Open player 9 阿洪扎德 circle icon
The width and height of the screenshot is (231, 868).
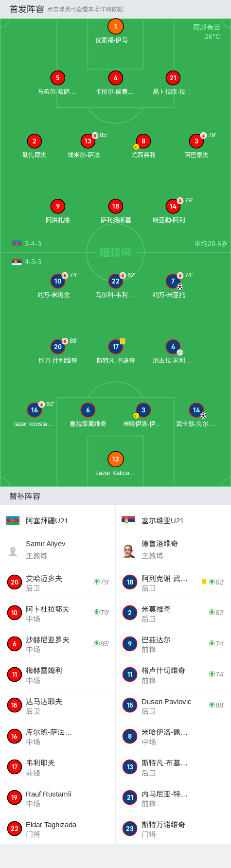pos(57,206)
